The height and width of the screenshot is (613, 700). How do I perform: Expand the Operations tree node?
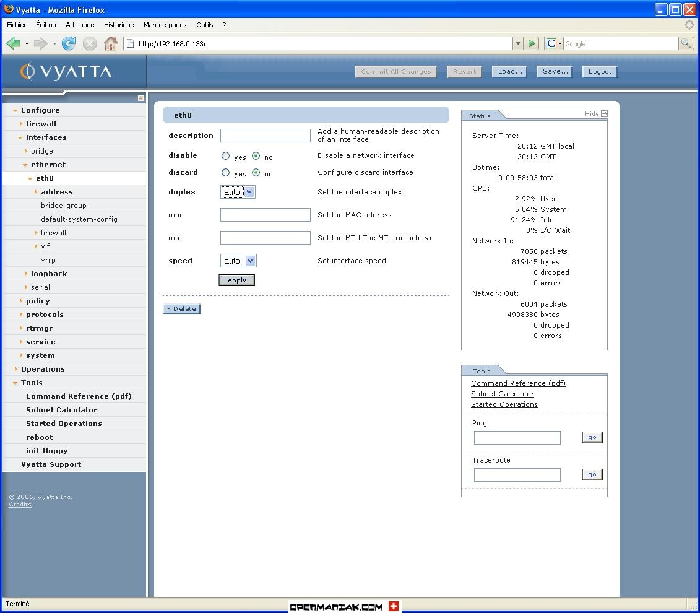[x=15, y=369]
